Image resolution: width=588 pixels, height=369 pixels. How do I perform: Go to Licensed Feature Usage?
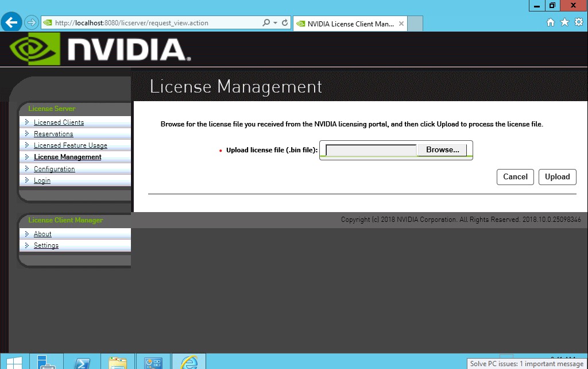coord(71,145)
